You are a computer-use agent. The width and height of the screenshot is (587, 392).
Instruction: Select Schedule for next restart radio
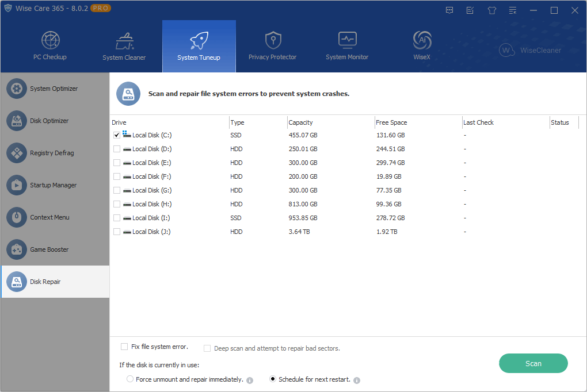click(x=273, y=379)
